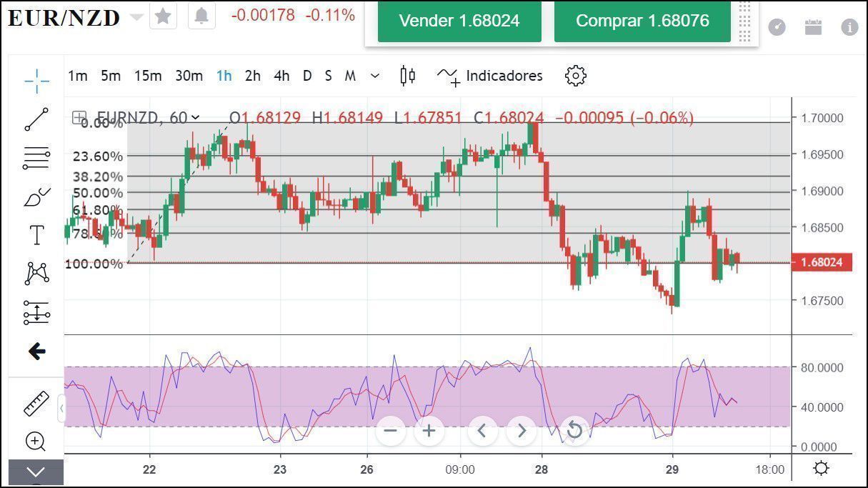Select the zoom-in magnifier tool

point(36,442)
